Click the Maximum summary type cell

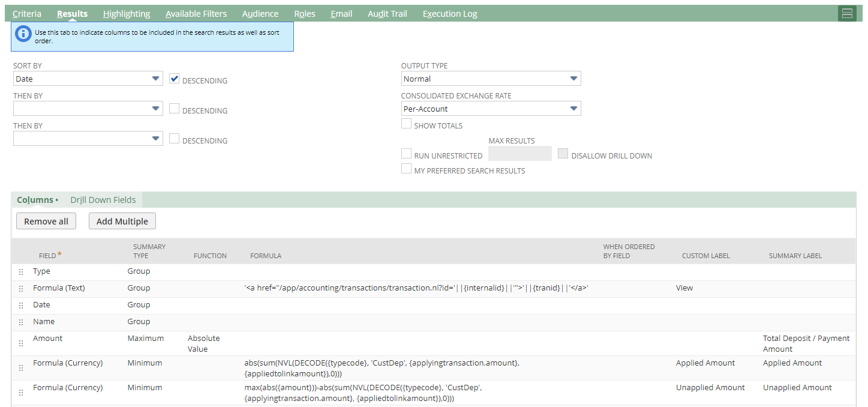pyautogui.click(x=146, y=339)
